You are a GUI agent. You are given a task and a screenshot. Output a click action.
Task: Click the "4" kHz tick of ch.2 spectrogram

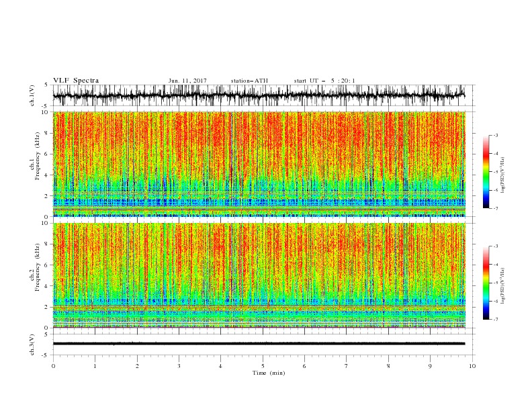point(46,286)
